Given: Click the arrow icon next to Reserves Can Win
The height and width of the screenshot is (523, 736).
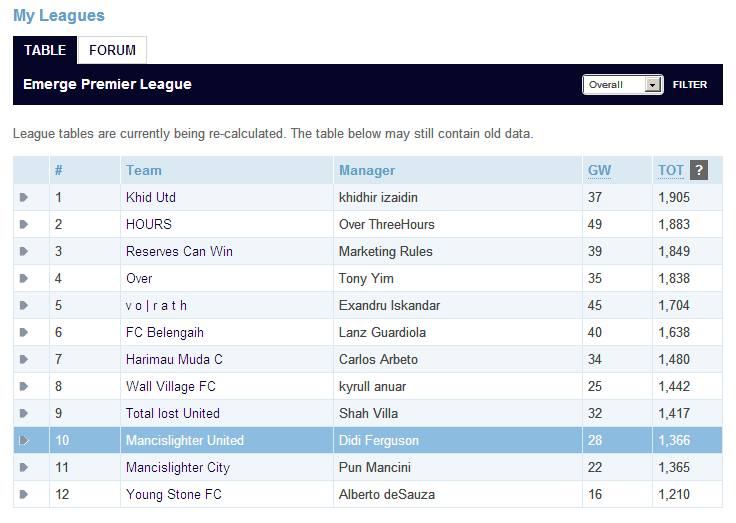Looking at the screenshot, I should tap(24, 251).
